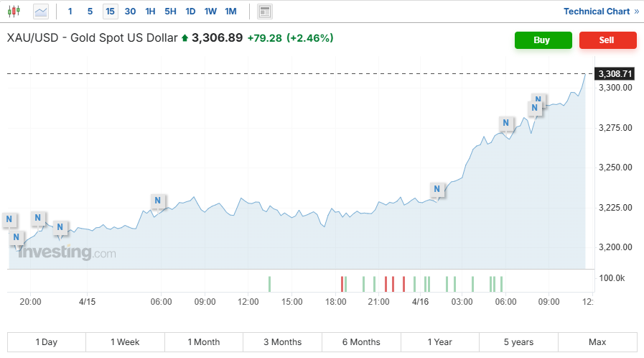Open the N news marker near 06:00 on 4/16
This screenshot has width=644, height=358.
(506, 123)
